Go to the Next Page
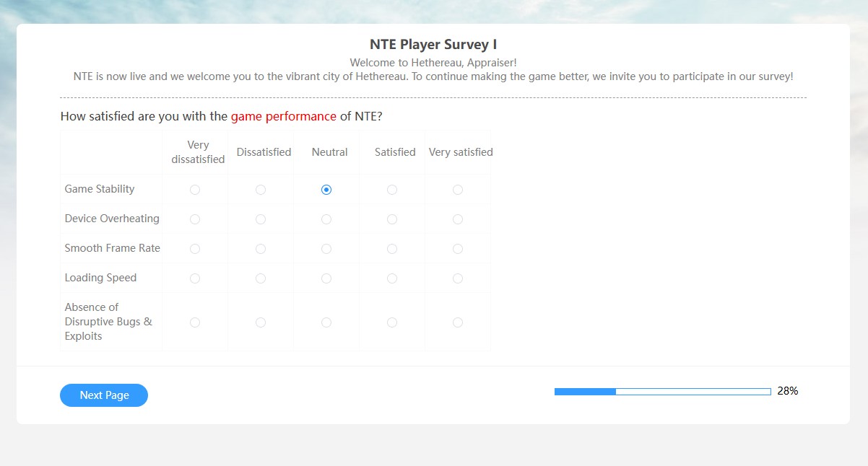This screenshot has width=868, height=466. (104, 395)
